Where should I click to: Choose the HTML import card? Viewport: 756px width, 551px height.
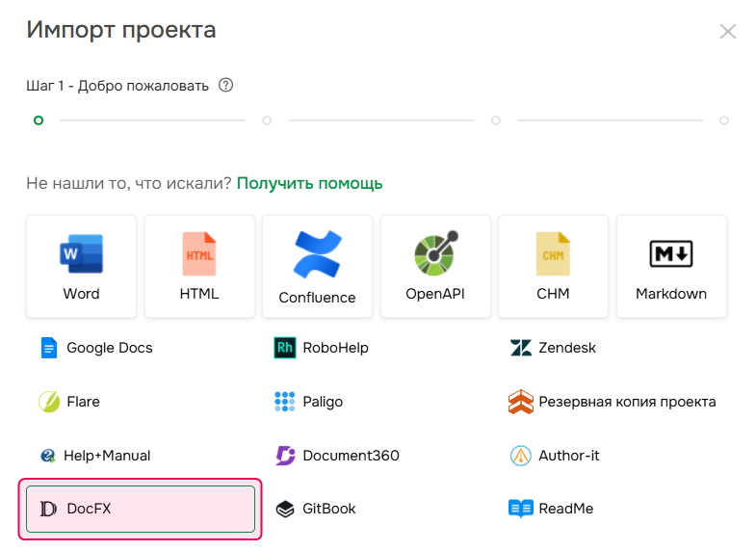[199, 266]
